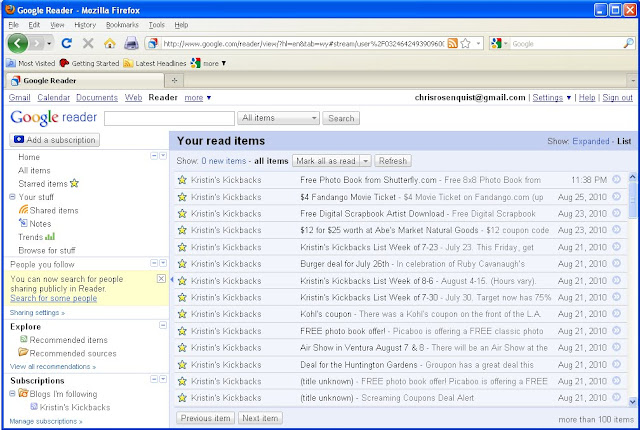The height and width of the screenshot is (430, 640).
Task: Click the Google search engine icon in search bar
Action: point(496,43)
